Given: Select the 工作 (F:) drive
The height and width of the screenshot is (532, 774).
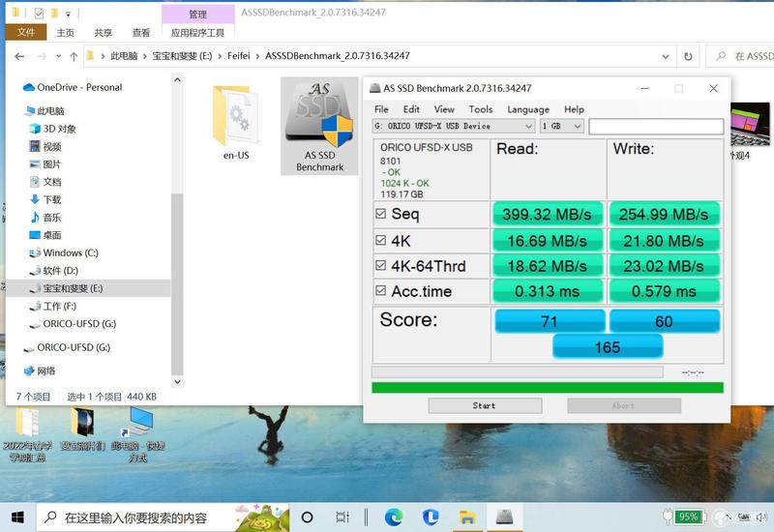Looking at the screenshot, I should pos(53,307).
